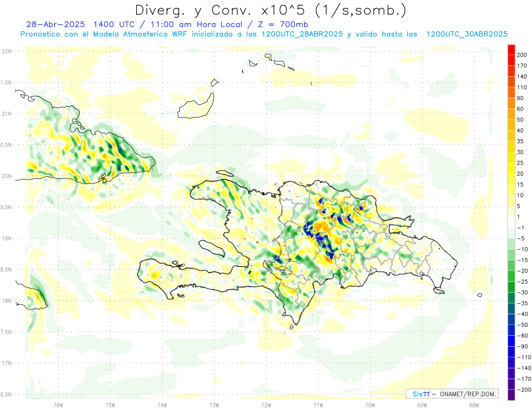Click the colorbar label '-140'
Viewport: 532px width, 411px height.
(525, 368)
